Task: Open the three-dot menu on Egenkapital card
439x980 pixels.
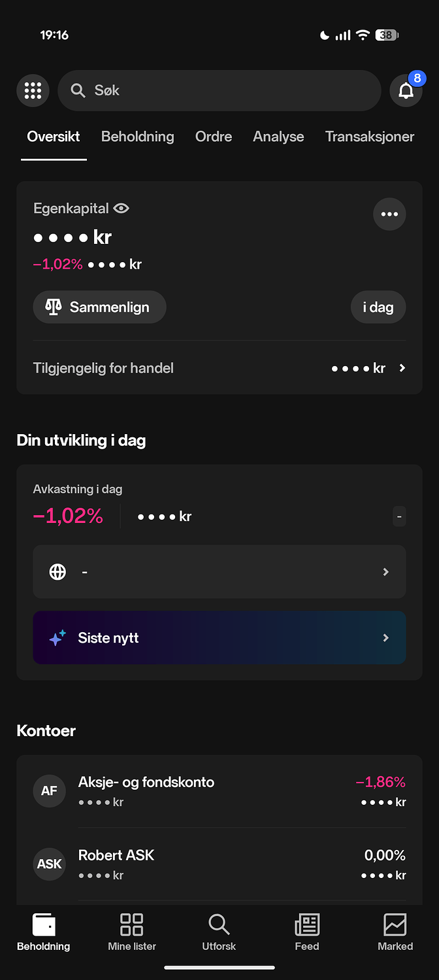Action: [x=389, y=214]
